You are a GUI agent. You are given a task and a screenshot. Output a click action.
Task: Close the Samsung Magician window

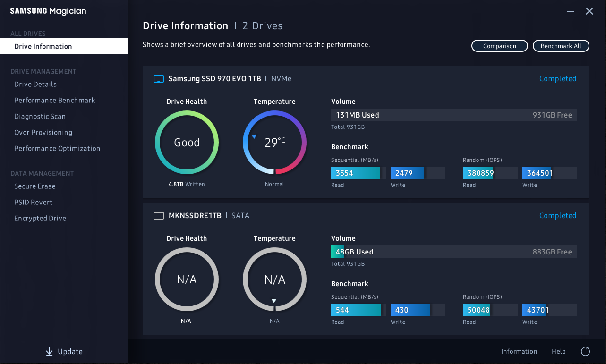[589, 11]
